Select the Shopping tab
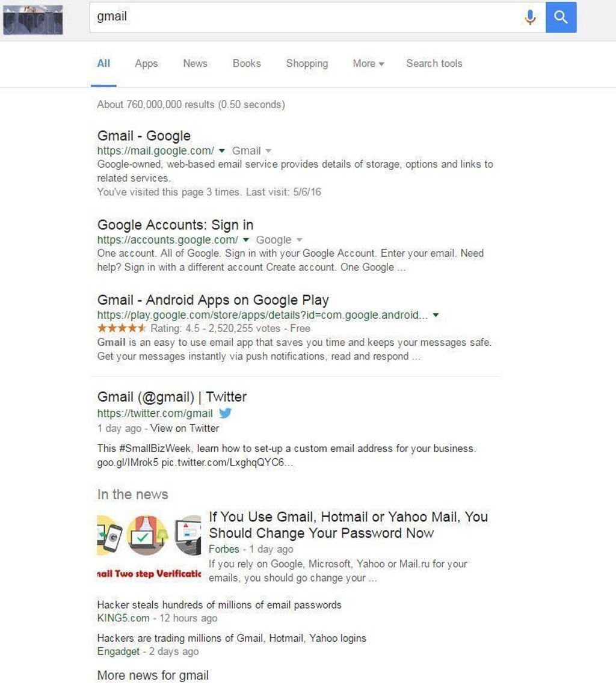Image resolution: width=616 pixels, height=685 pixels. pyautogui.click(x=307, y=63)
